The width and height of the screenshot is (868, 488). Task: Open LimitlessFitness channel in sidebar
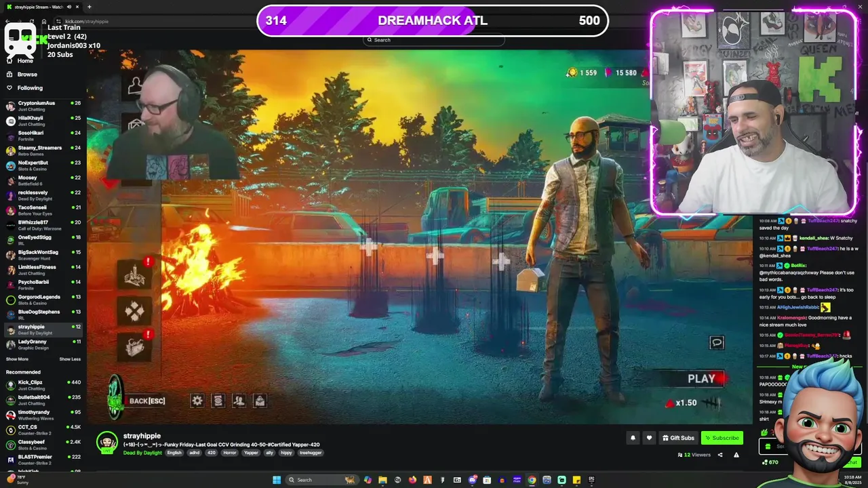pyautogui.click(x=43, y=270)
